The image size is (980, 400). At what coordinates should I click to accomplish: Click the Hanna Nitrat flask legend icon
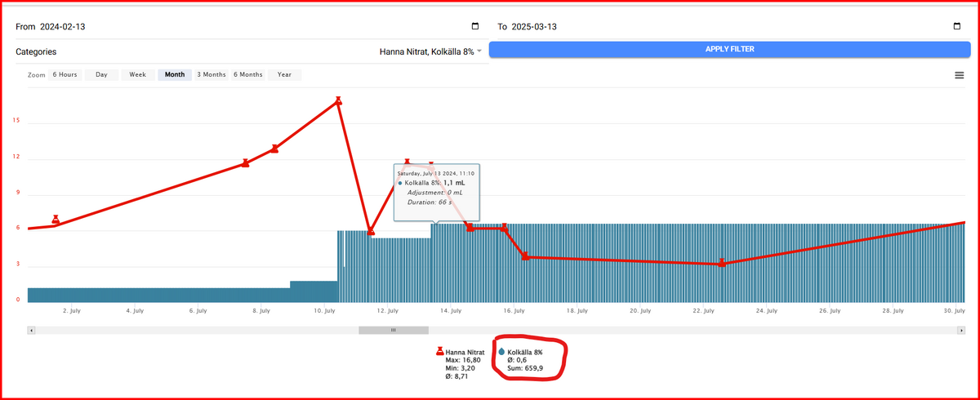[440, 353]
